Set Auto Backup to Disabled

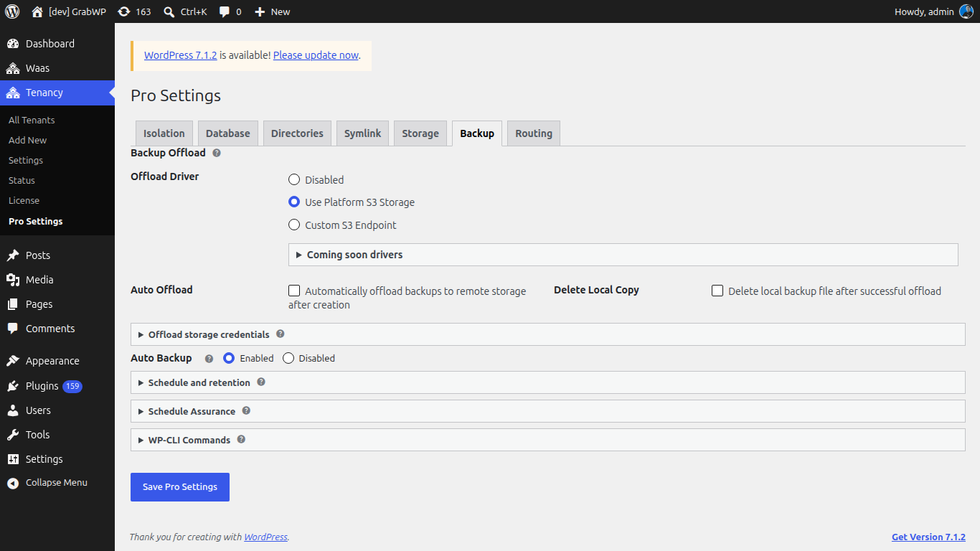pos(288,358)
